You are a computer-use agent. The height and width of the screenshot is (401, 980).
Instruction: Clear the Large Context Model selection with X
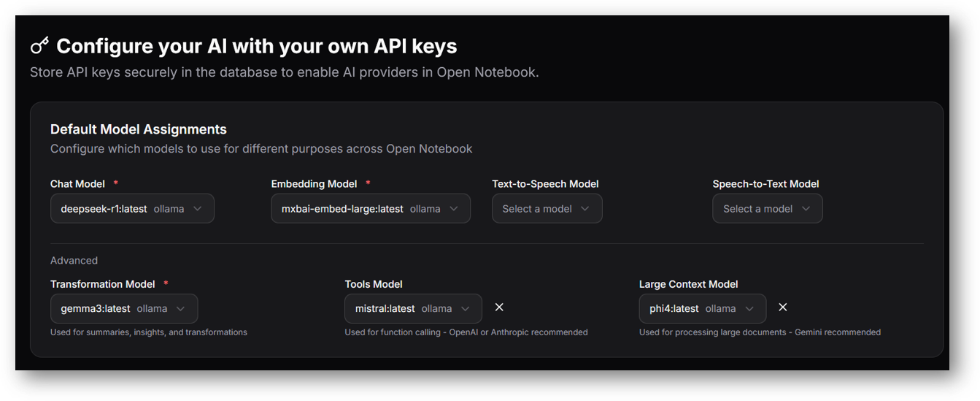tap(783, 308)
